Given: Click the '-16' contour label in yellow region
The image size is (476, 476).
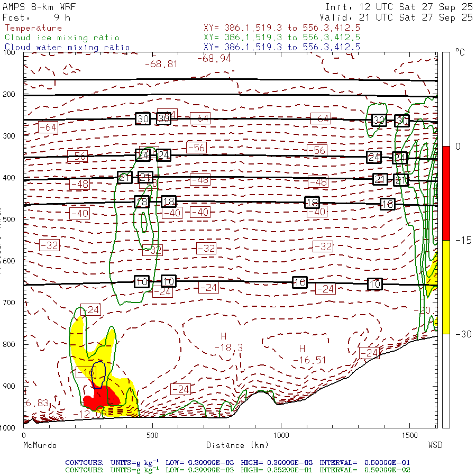Looking at the screenshot, I should pyautogui.click(x=86, y=372).
